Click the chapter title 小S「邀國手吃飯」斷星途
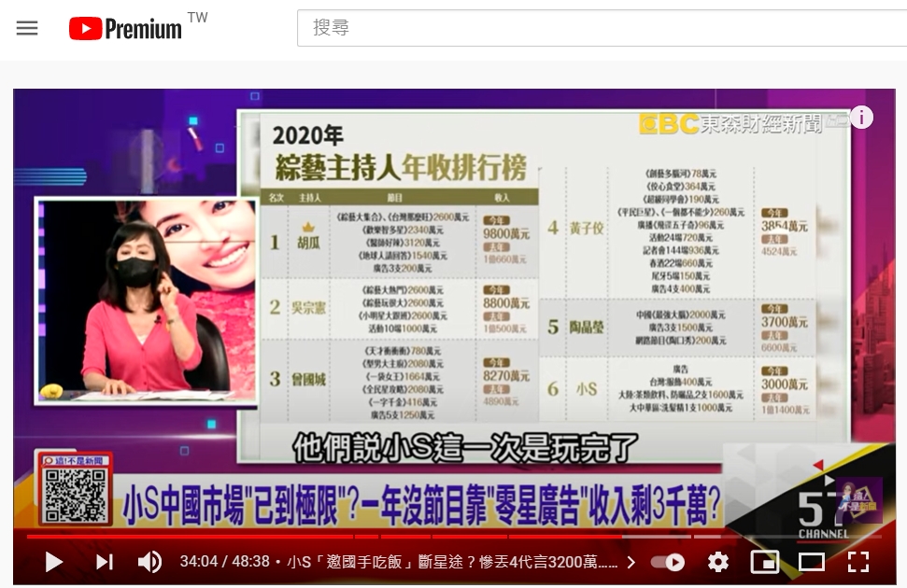907x588 pixels. tap(452, 562)
